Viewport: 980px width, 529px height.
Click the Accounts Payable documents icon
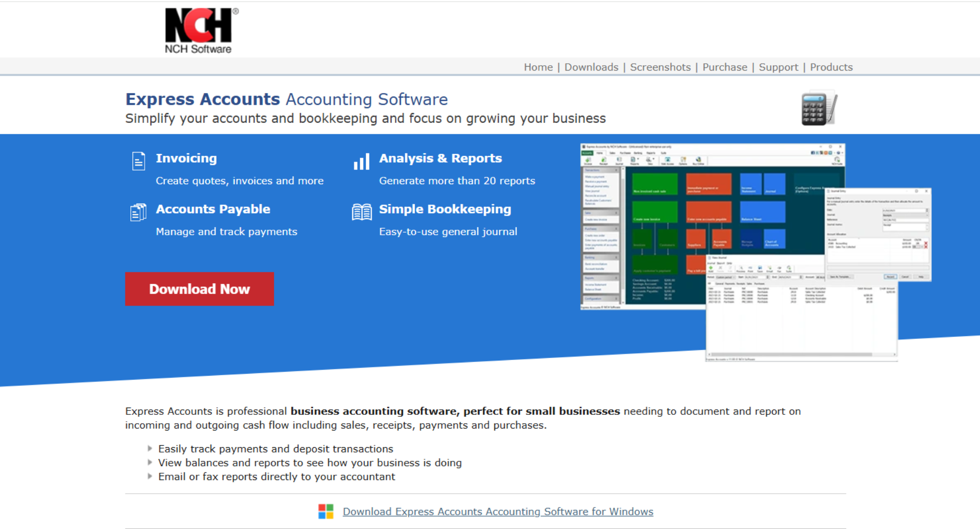tap(138, 212)
